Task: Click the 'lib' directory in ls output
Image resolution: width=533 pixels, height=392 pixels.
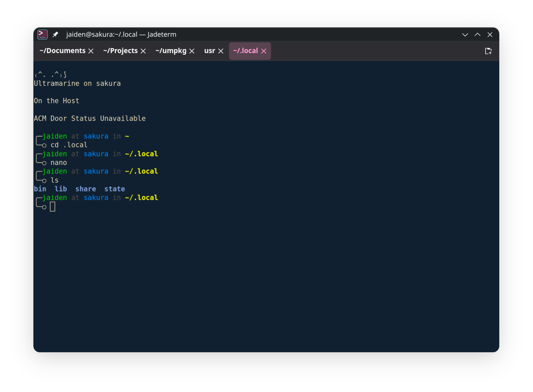Action: tap(61, 189)
